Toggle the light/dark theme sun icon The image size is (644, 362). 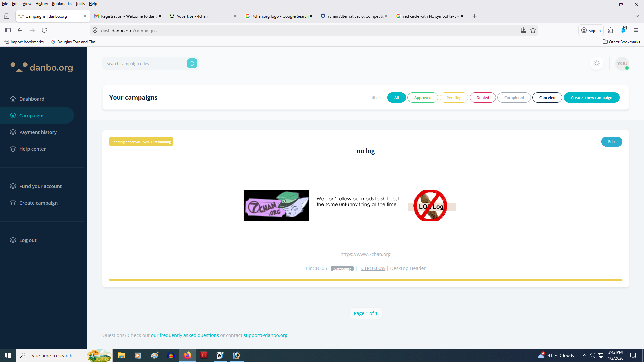[596, 63]
